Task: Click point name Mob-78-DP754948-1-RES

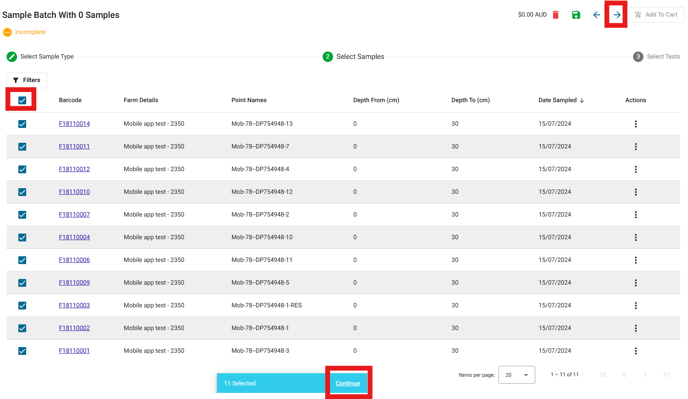Action: (x=266, y=306)
